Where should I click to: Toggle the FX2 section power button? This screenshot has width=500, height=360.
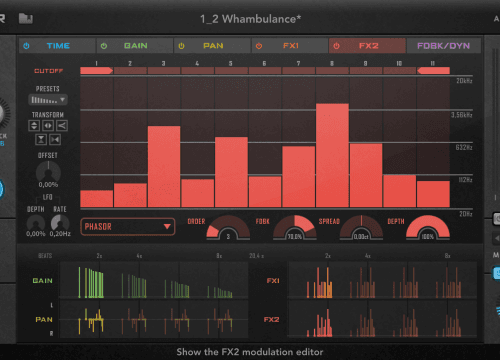pos(337,46)
